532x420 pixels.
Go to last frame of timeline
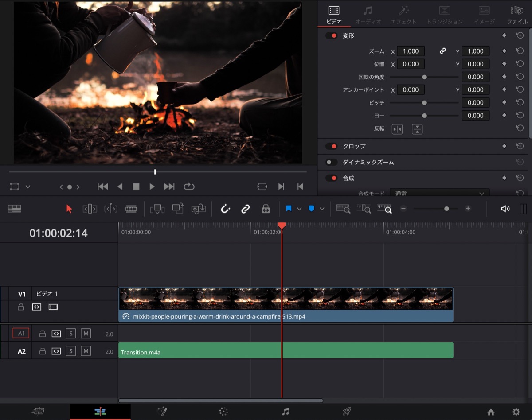pos(169,187)
